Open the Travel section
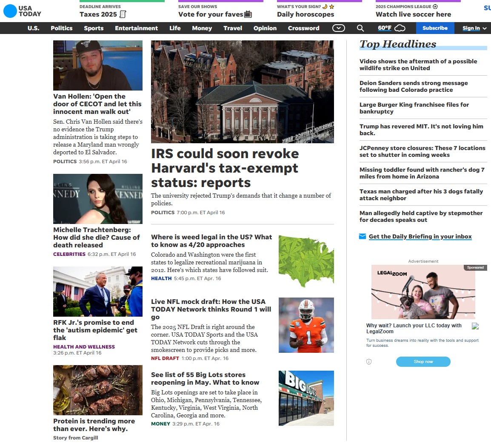 (x=233, y=28)
